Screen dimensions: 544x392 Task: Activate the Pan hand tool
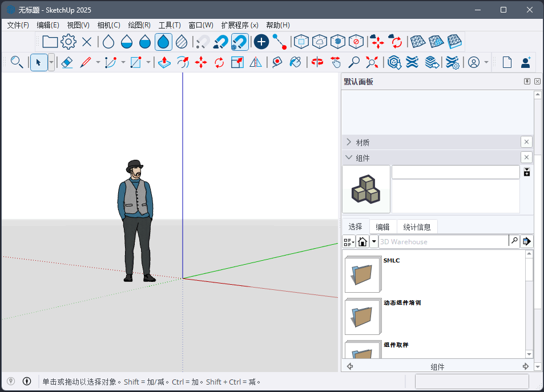point(336,62)
